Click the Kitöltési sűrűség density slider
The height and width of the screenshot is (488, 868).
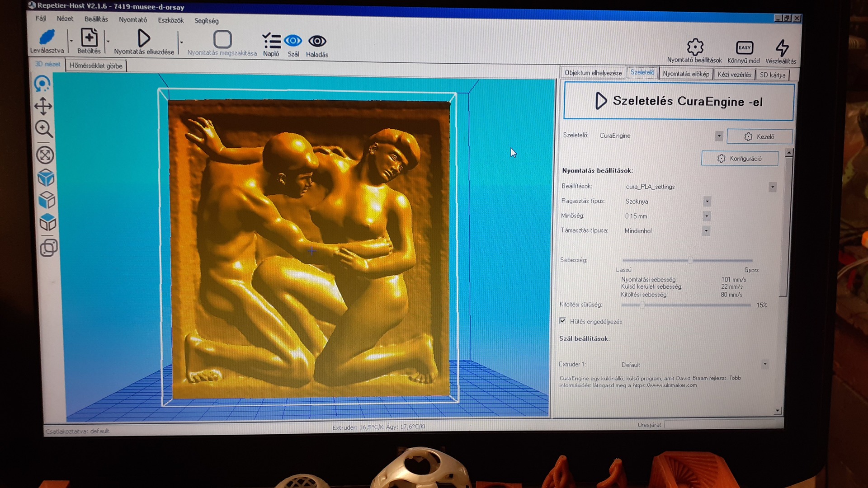click(x=686, y=305)
